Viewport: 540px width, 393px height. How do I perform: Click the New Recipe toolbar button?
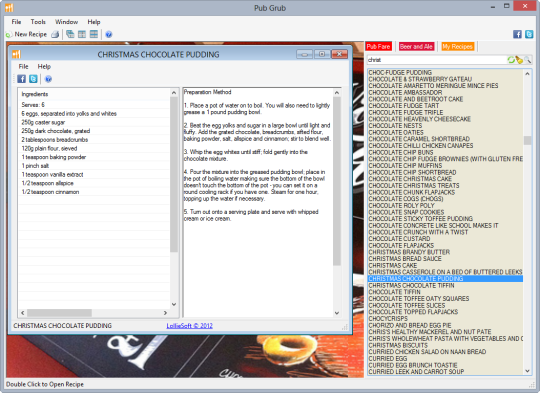pos(26,34)
